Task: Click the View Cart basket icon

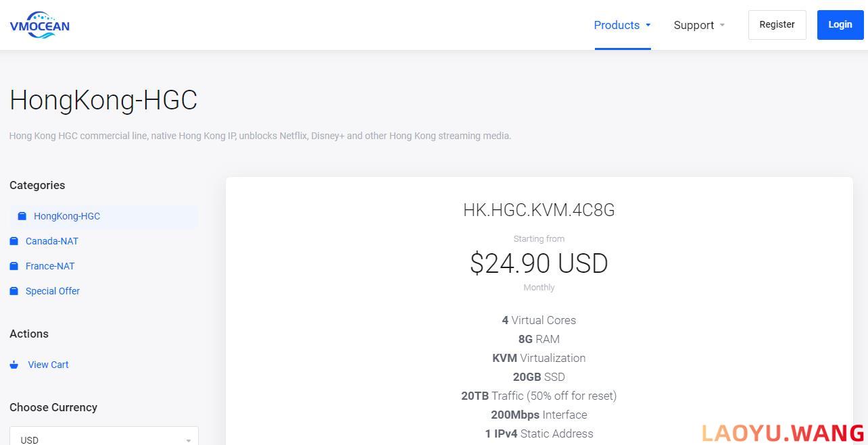Action: (x=14, y=365)
